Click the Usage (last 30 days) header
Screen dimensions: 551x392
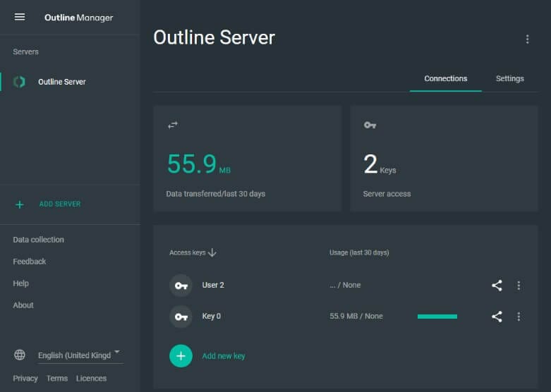(x=359, y=252)
